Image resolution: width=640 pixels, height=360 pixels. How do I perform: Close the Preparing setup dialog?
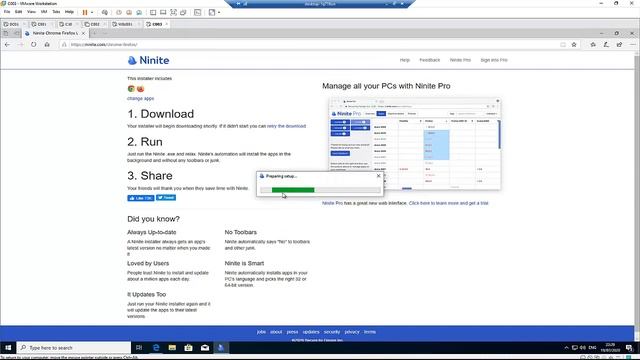378,176
